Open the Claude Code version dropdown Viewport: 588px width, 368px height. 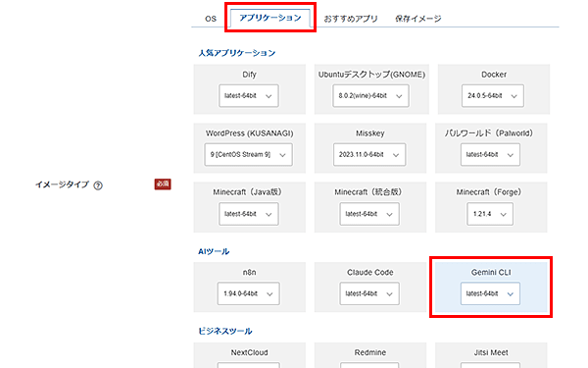(369, 293)
